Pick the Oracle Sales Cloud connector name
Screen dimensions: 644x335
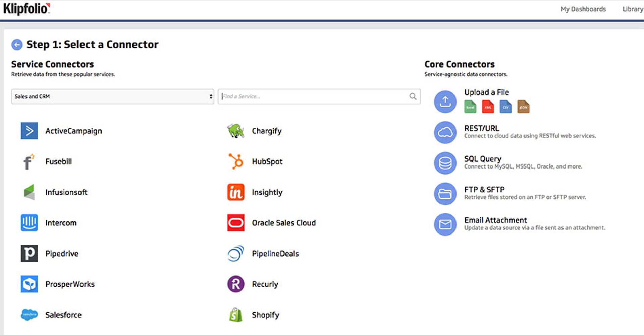click(x=284, y=223)
